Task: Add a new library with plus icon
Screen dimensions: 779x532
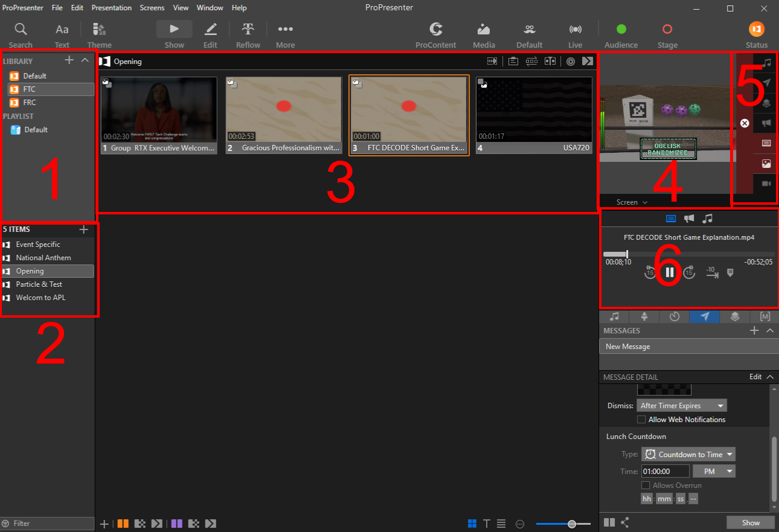Action: coord(69,60)
